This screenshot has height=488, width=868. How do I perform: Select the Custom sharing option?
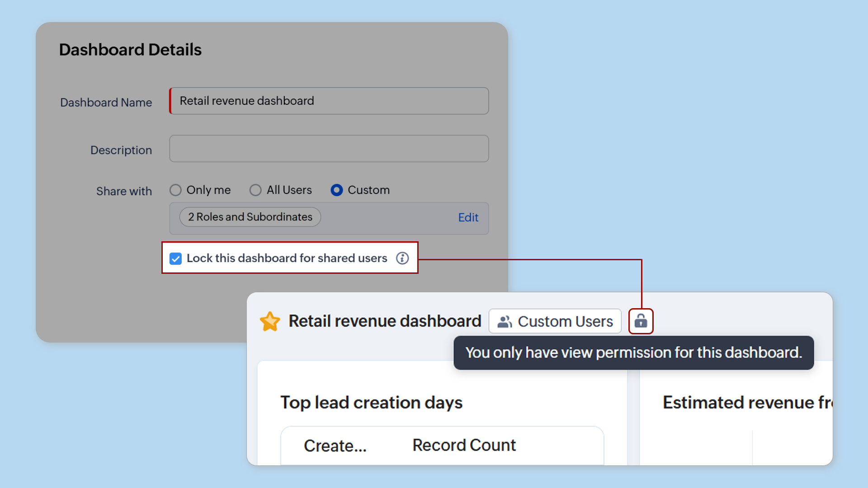pos(336,190)
